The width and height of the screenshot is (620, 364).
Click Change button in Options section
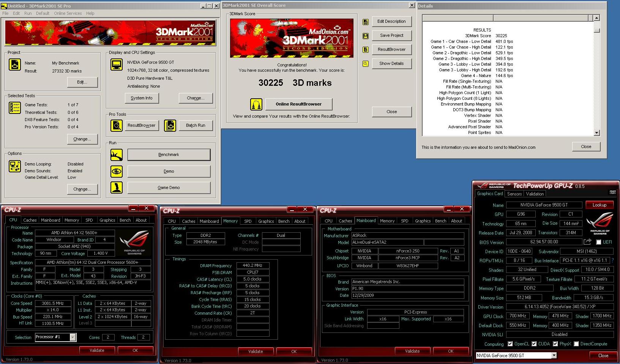pos(82,189)
